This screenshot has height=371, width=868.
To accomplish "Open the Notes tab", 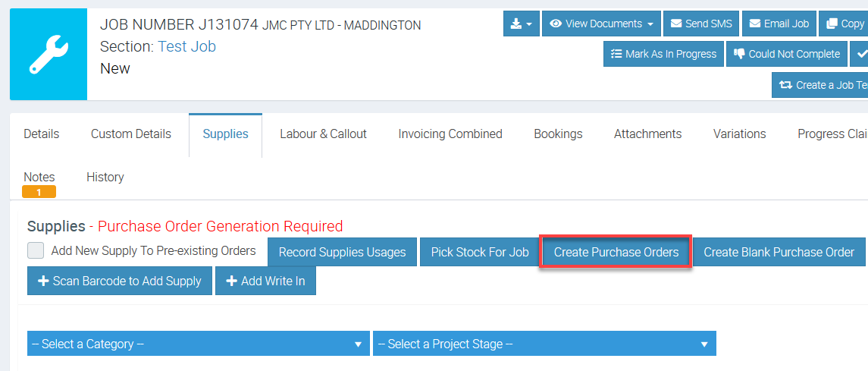I will (39, 177).
